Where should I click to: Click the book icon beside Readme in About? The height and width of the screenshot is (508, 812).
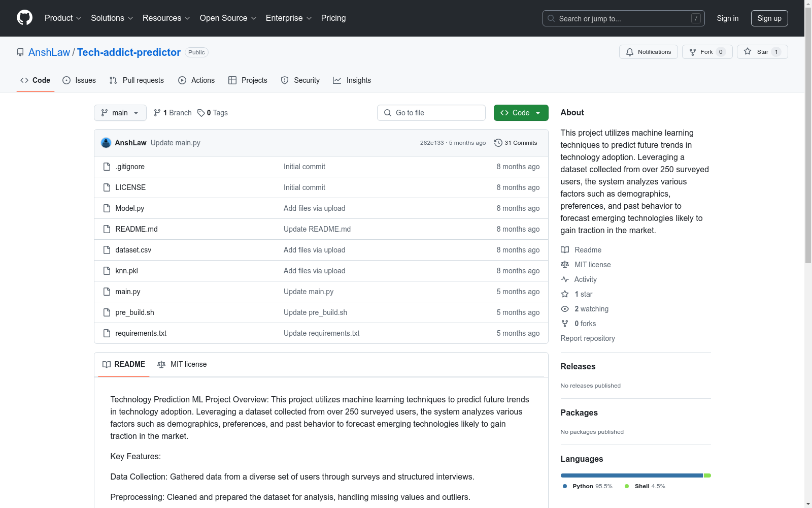point(565,250)
